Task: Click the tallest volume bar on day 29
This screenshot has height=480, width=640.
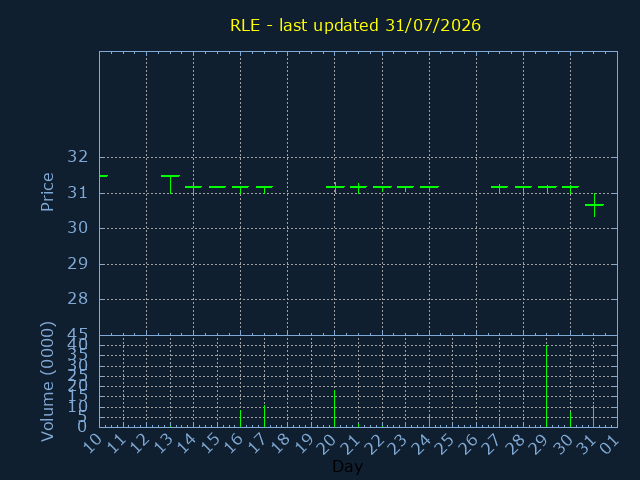Action: point(547,386)
